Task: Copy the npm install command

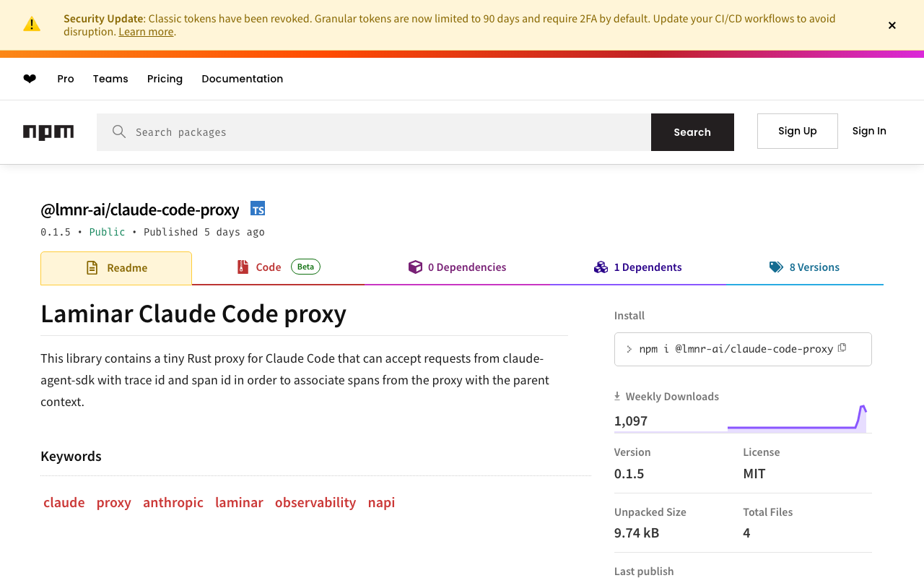Action: pyautogui.click(x=842, y=348)
